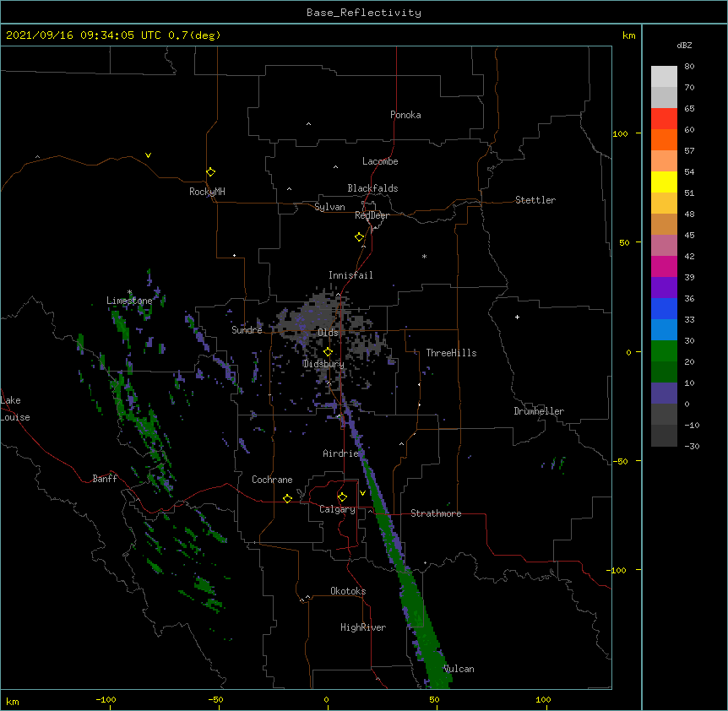728x711 pixels.
Task: Click the gray reflectivity cluster north of Olds
Action: coord(320,312)
